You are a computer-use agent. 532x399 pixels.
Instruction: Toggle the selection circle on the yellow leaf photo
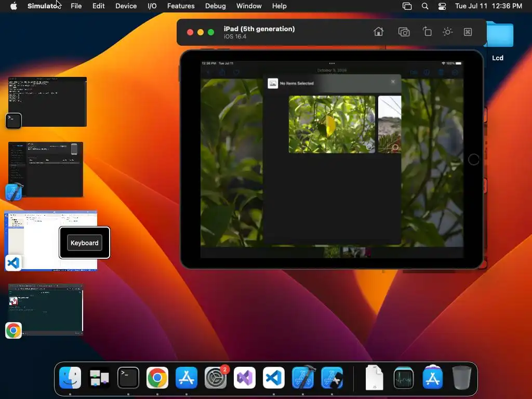[369, 147]
